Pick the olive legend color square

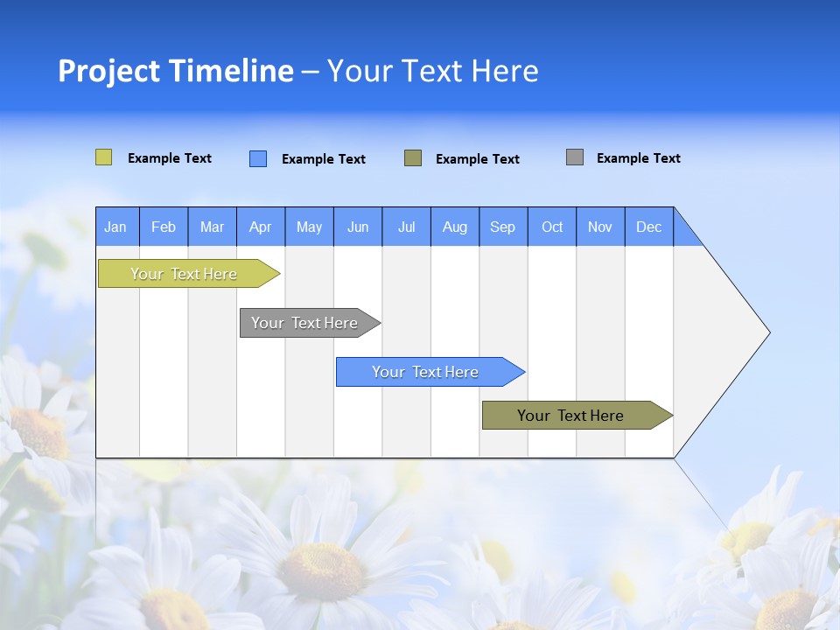click(x=412, y=157)
